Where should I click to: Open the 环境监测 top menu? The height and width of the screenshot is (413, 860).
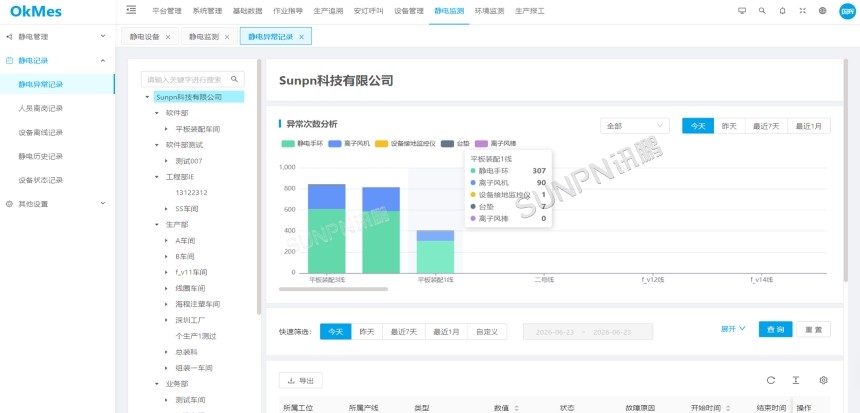coord(489,10)
